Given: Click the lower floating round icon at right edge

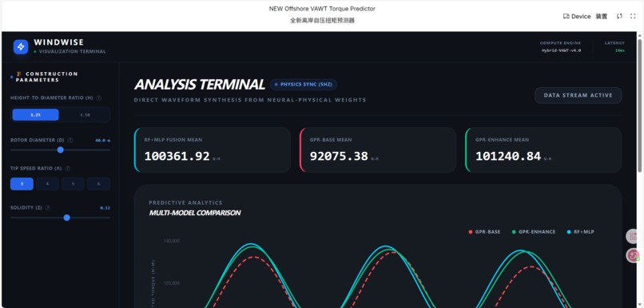Looking at the screenshot, I should 633,255.
